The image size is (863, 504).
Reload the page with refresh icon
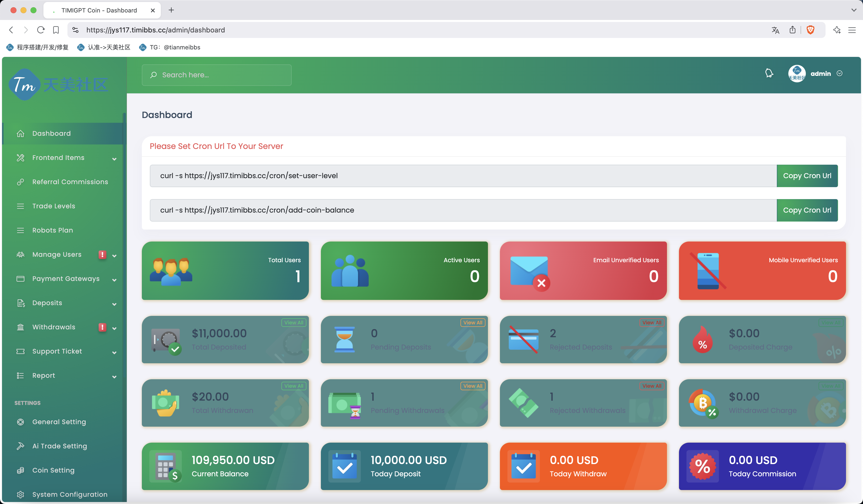(41, 30)
